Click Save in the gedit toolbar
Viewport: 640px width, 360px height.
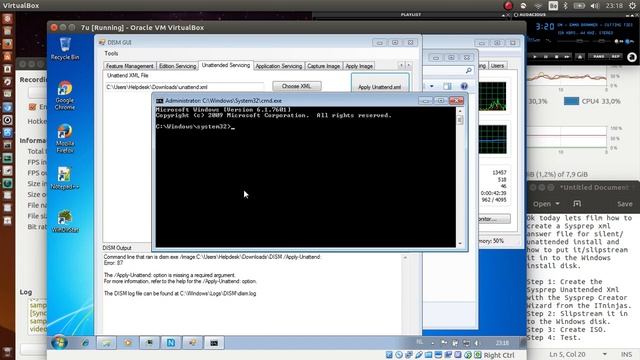point(624,204)
